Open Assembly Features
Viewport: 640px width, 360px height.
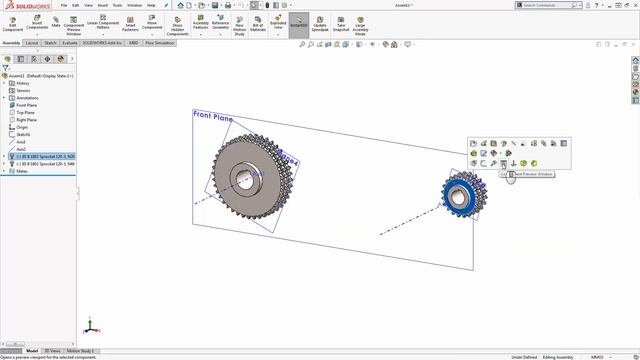[x=200, y=22]
